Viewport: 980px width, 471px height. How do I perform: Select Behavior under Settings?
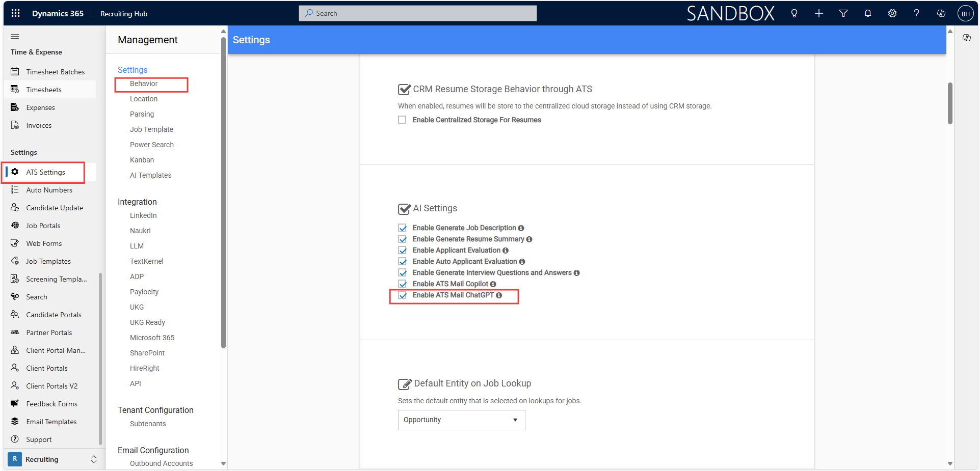click(144, 84)
